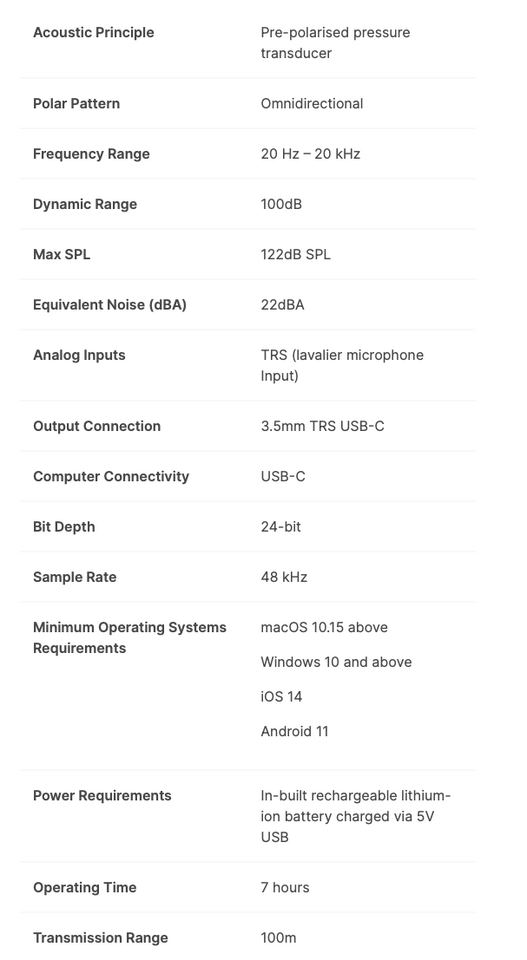The image size is (527, 960).
Task: Click the 7 hours operating time value
Action: click(x=285, y=887)
